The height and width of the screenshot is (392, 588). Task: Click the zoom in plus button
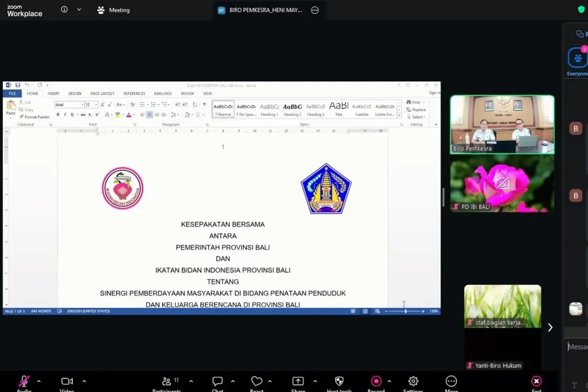(423, 312)
